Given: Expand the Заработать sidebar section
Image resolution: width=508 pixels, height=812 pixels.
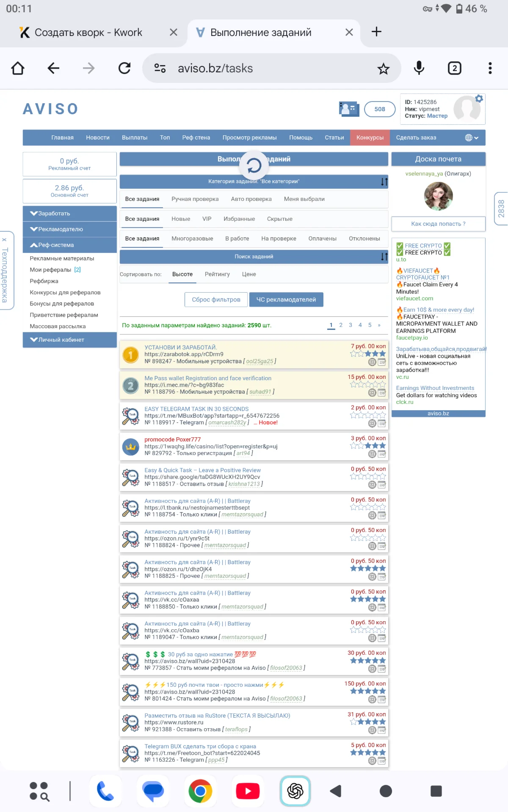Looking at the screenshot, I should tap(70, 214).
